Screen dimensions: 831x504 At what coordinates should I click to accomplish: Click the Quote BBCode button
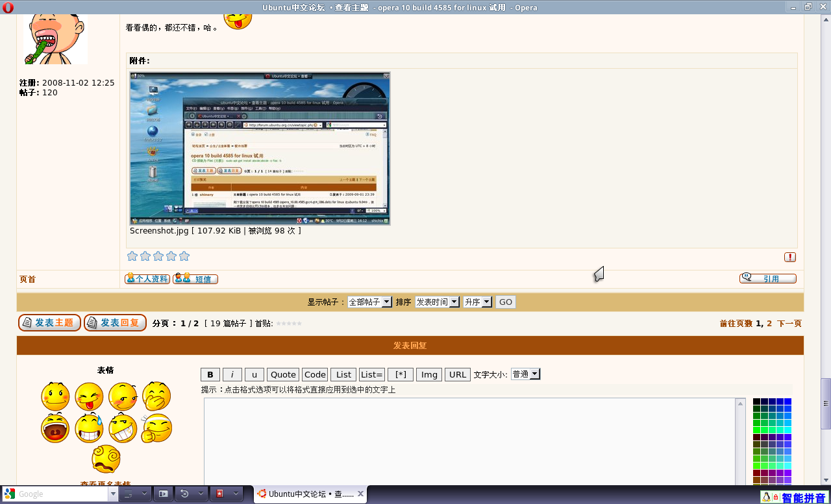click(283, 374)
